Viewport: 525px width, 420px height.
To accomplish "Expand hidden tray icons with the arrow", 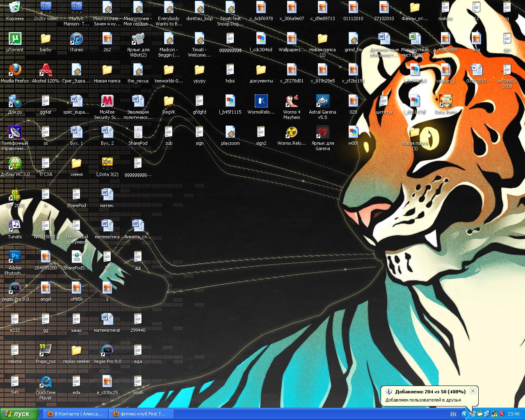I will pos(464,414).
